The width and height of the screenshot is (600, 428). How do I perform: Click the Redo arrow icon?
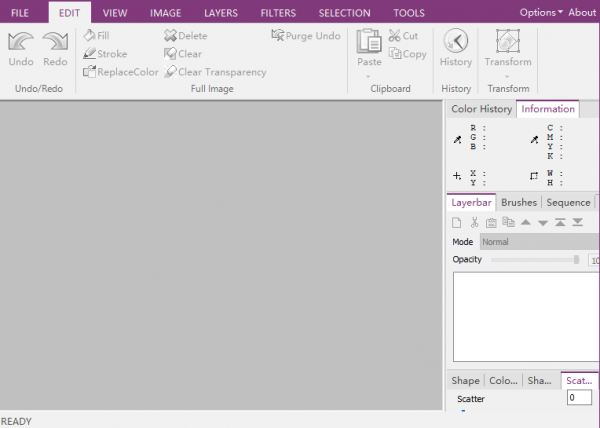pyautogui.click(x=55, y=41)
